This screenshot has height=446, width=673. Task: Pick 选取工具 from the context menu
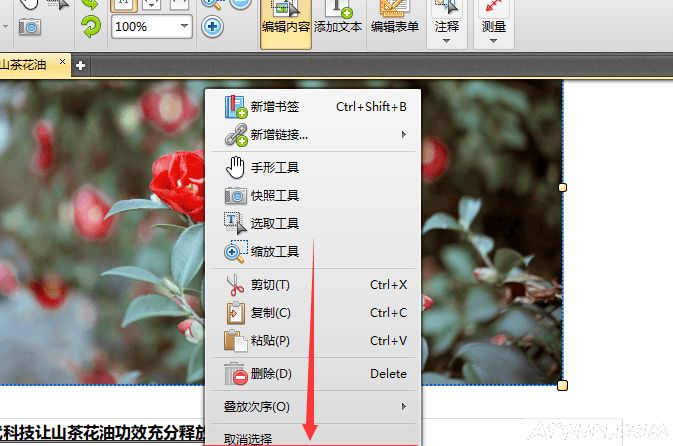pyautogui.click(x=314, y=223)
